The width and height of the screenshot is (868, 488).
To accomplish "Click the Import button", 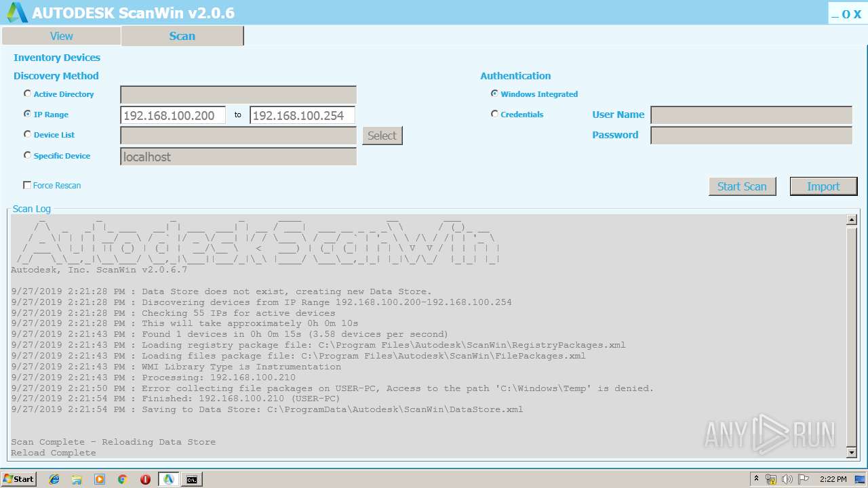I will (x=823, y=186).
